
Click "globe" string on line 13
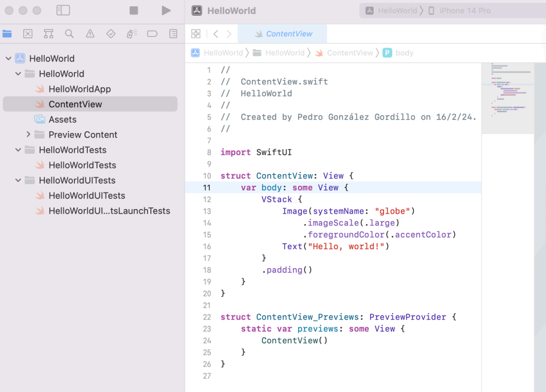coord(393,211)
